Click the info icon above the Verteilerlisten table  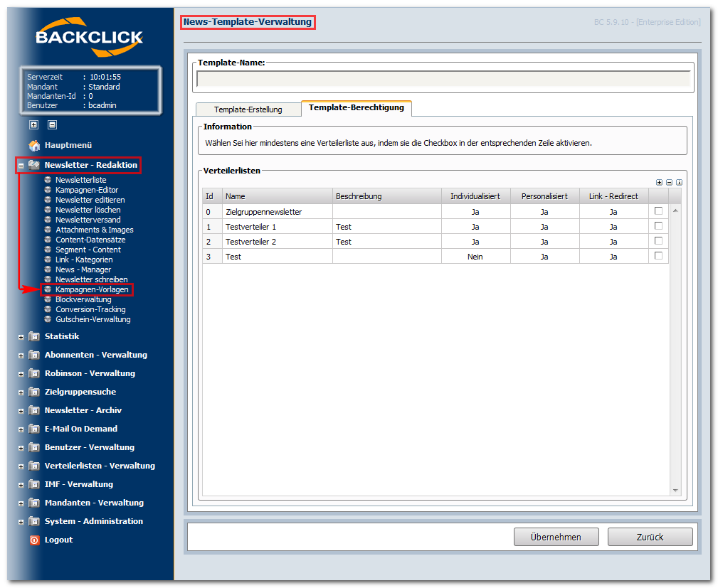(x=679, y=182)
